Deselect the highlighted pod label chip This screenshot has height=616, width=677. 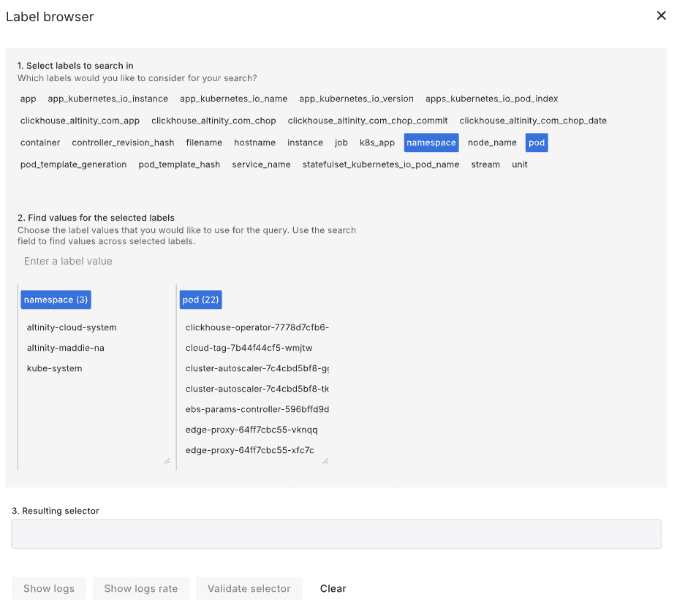[x=536, y=142]
